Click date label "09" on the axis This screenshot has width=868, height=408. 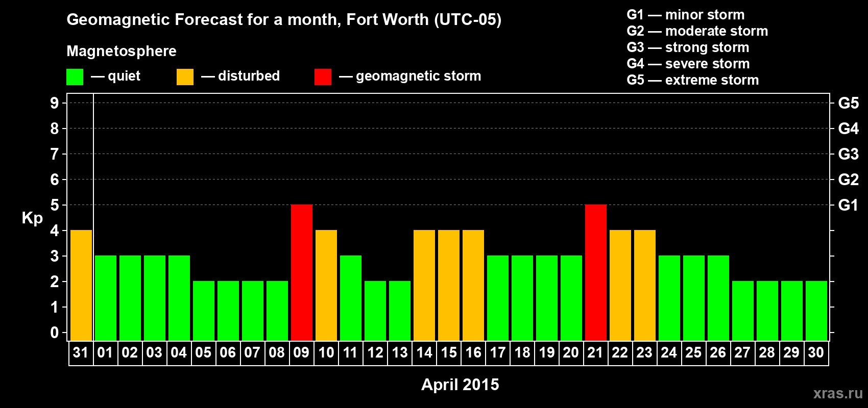pos(301,352)
